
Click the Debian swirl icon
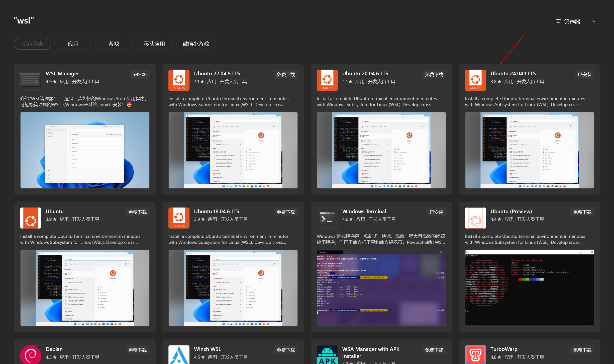click(31, 355)
